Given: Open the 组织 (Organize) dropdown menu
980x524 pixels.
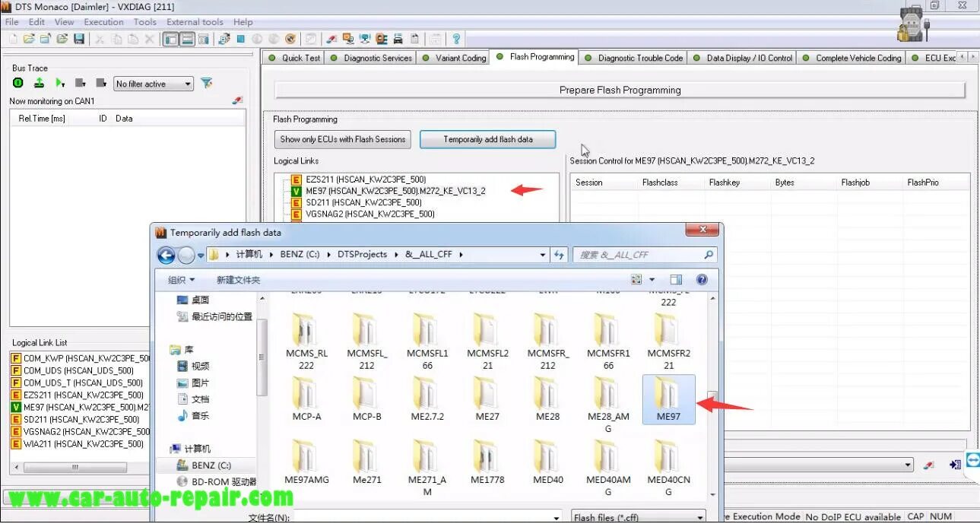Looking at the screenshot, I should tap(181, 280).
